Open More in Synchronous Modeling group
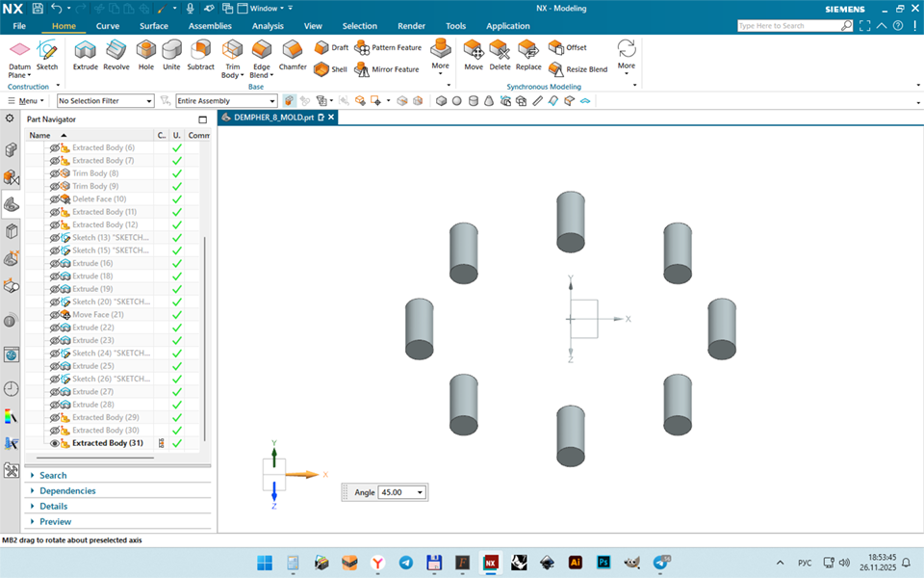This screenshot has width=924, height=578. [627, 57]
